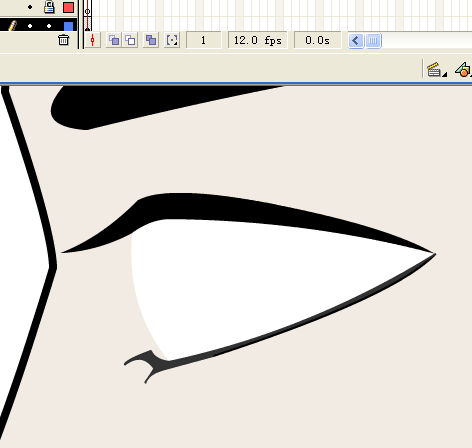Click the blue layer outline color swatch
The height and width of the screenshot is (448, 472).
68,26
